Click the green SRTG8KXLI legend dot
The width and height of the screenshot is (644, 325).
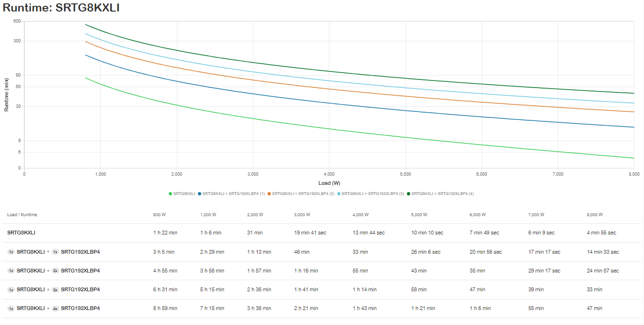pos(171,194)
